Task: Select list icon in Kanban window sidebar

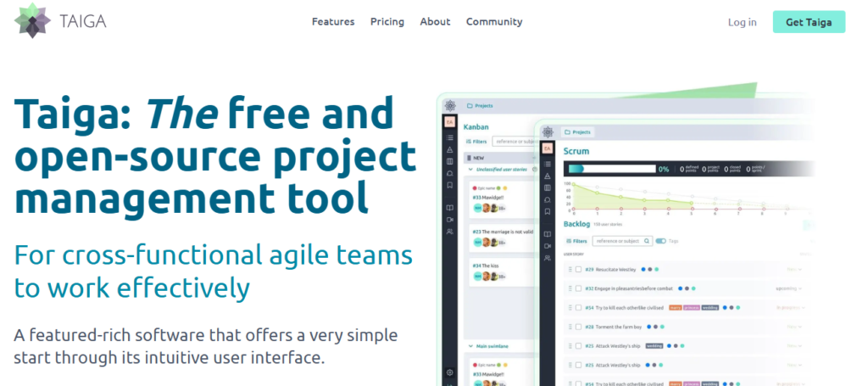Action: pos(450,138)
